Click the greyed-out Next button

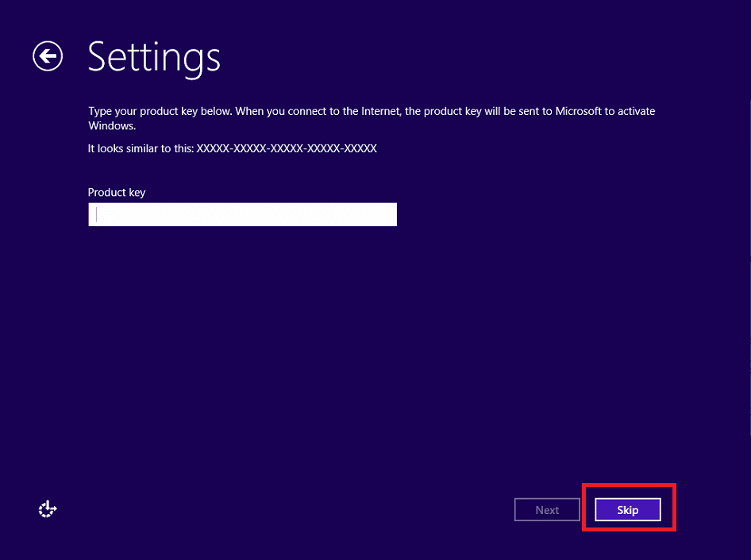point(547,510)
